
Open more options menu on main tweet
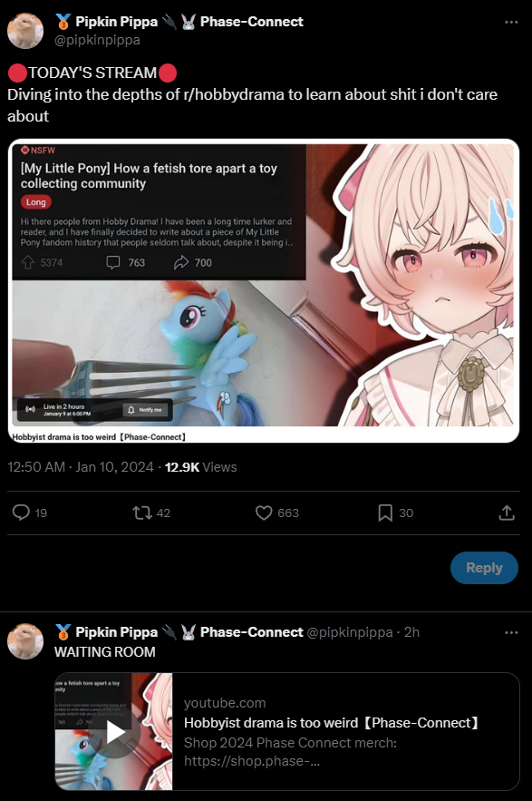pos(511,22)
